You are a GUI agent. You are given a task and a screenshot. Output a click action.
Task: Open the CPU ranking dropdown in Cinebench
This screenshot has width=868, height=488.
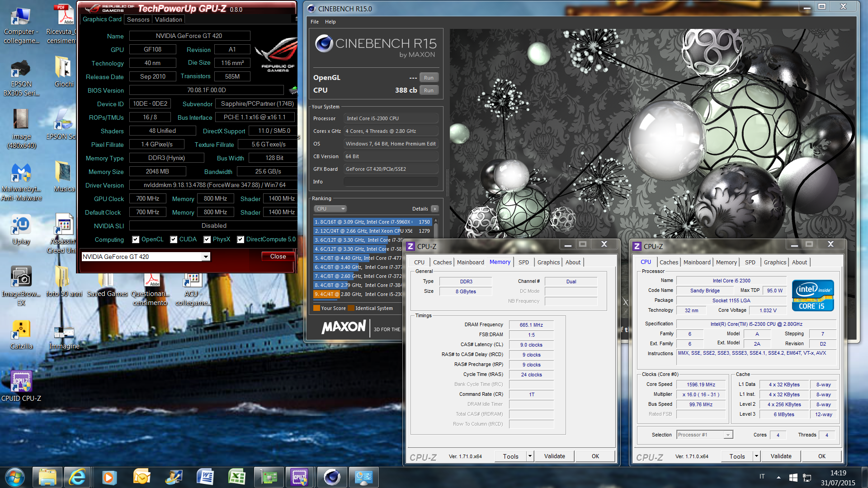pyautogui.click(x=330, y=209)
